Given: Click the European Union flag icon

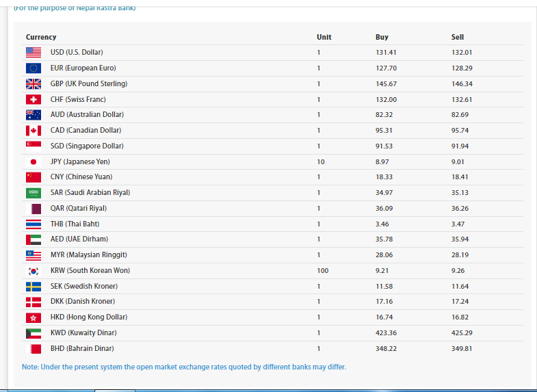Looking at the screenshot, I should 34,68.
